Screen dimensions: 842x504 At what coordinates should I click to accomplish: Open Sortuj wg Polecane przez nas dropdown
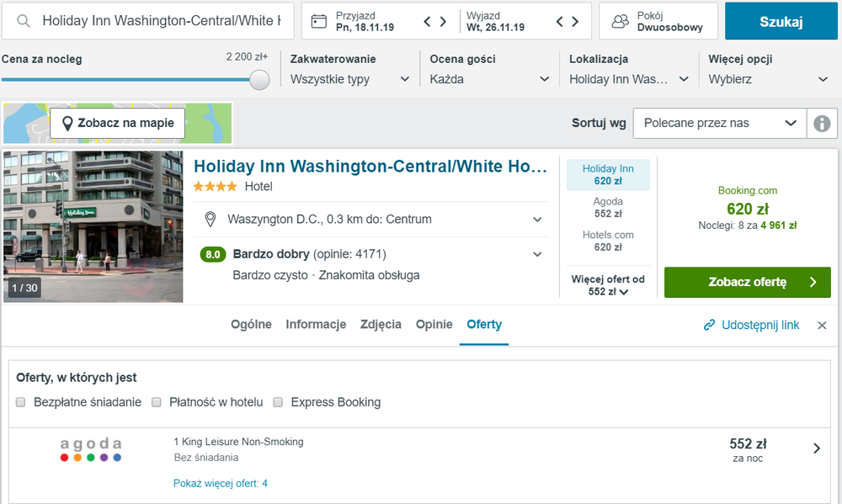[720, 123]
